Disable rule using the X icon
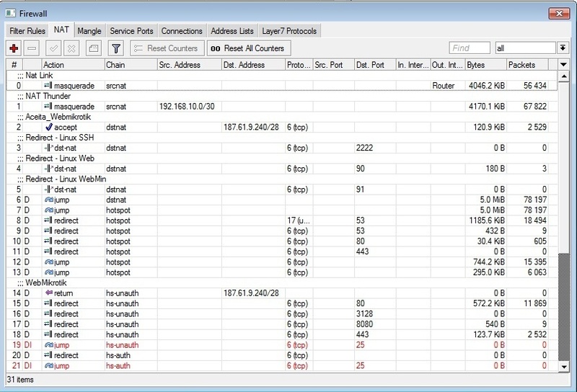577x392 pixels. point(71,48)
